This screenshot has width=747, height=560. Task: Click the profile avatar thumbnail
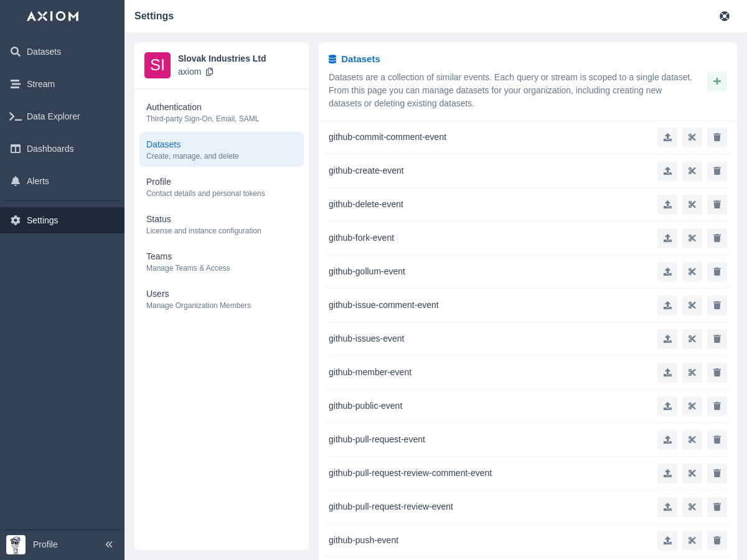[x=16, y=544]
